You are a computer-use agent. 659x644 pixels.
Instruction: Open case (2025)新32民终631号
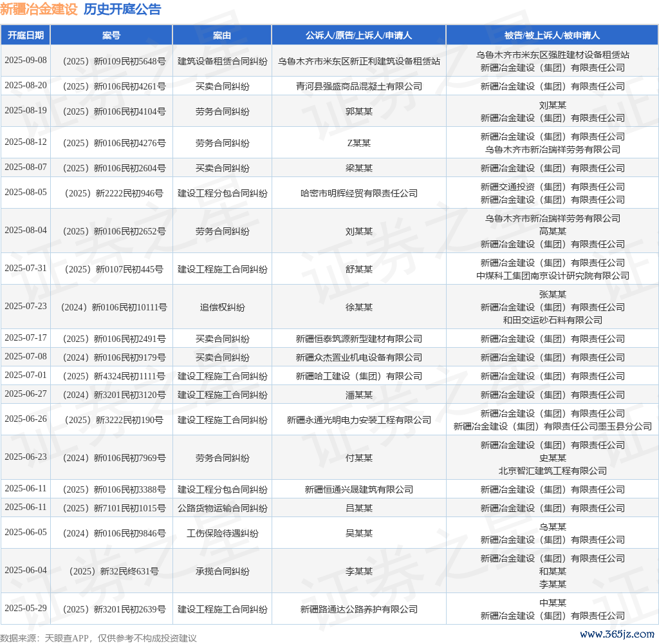click(x=111, y=571)
